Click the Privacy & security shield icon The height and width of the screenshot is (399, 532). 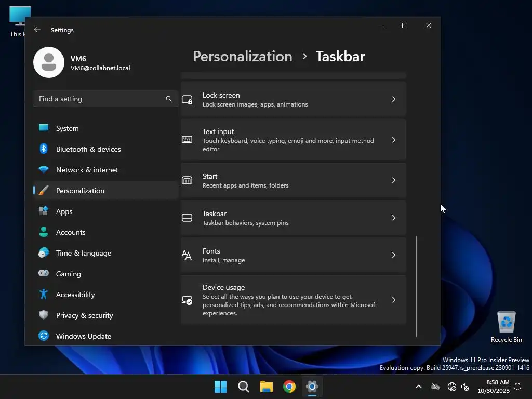click(44, 315)
